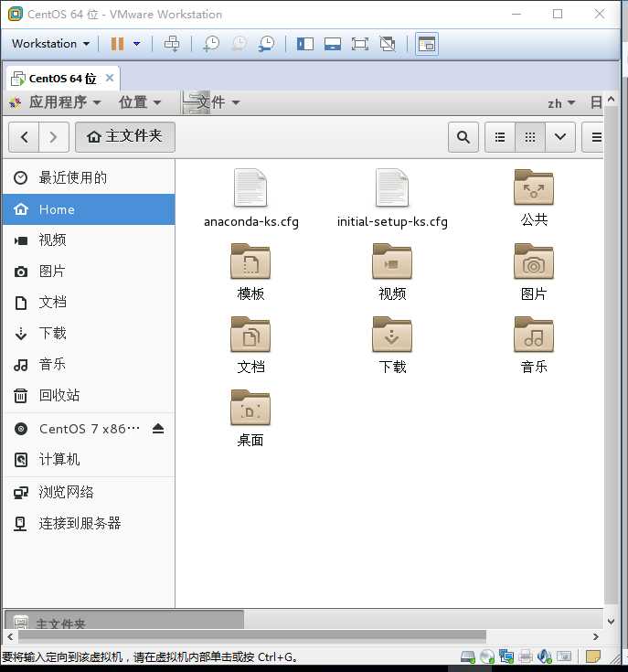Open the power options dropdown arrow
This screenshot has width=628, height=672.
(x=136, y=44)
